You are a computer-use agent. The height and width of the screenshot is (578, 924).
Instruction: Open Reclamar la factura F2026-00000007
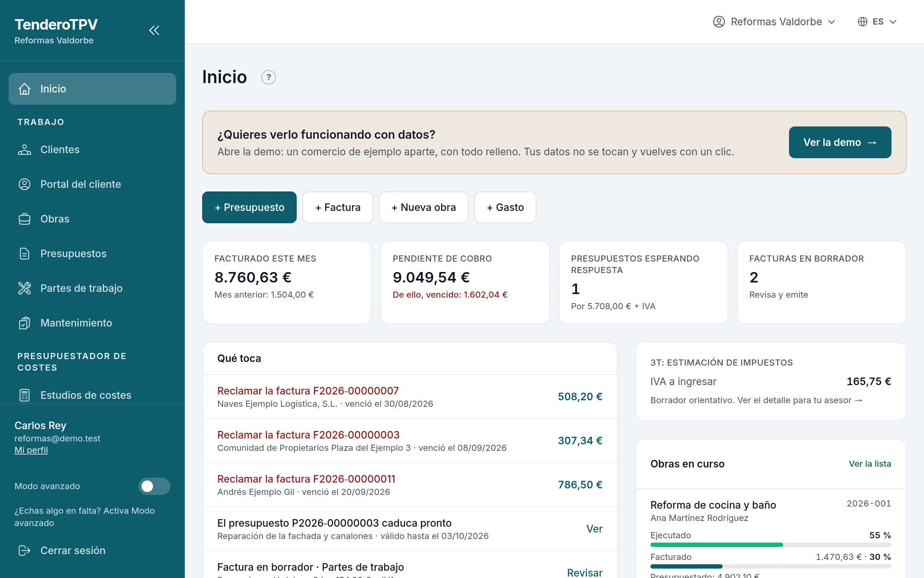pyautogui.click(x=410, y=397)
